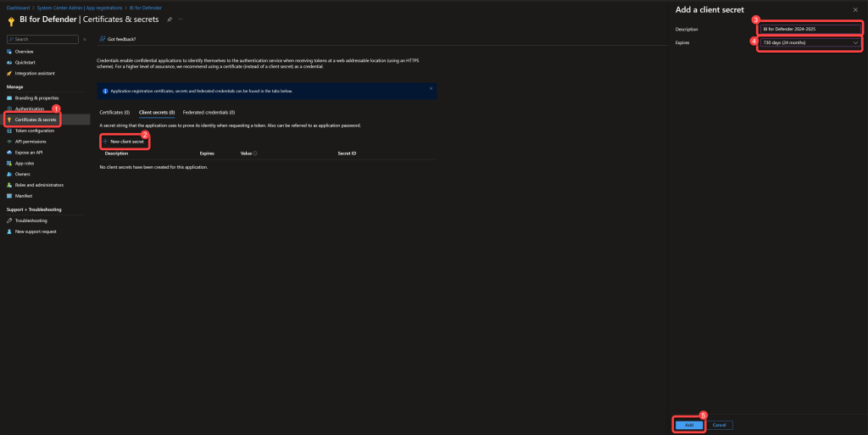Viewport: 868px width, 435px height.
Task: Go to API permissions in sidebar
Action: click(x=31, y=141)
